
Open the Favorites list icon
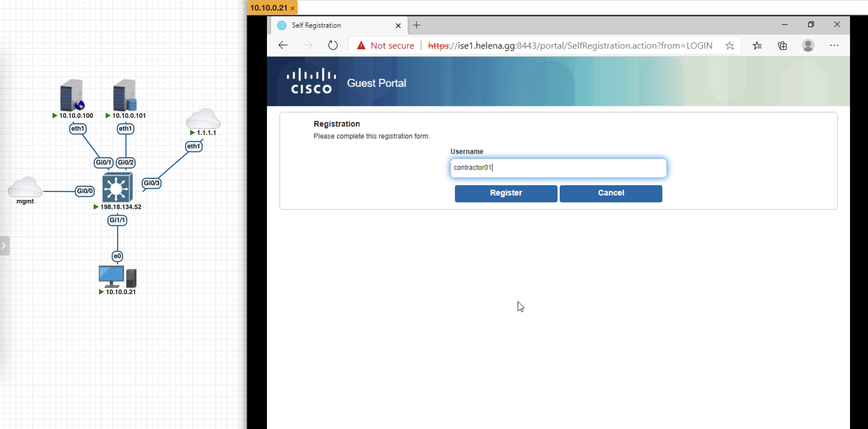coord(757,45)
